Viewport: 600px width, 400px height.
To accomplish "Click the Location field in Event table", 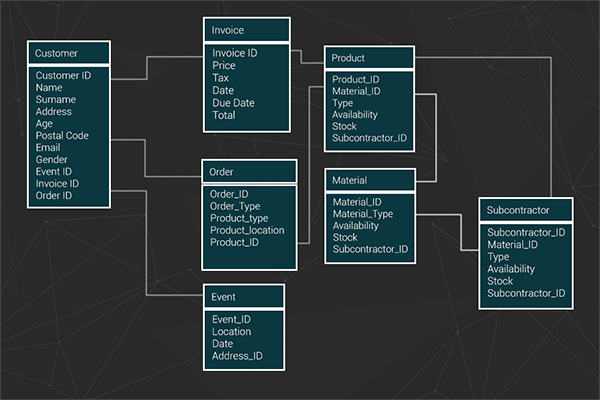I will click(231, 332).
